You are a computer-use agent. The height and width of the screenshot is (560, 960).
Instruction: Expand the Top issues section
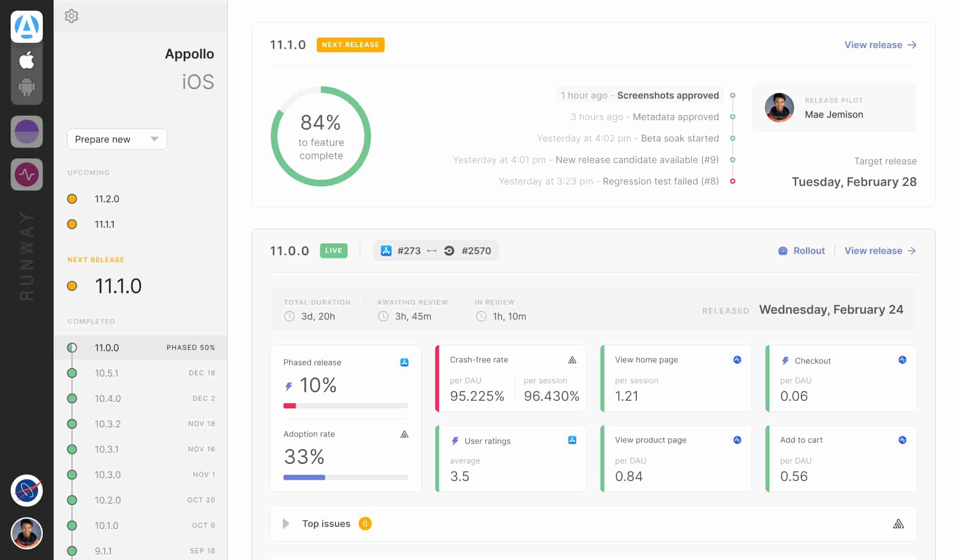pos(286,524)
